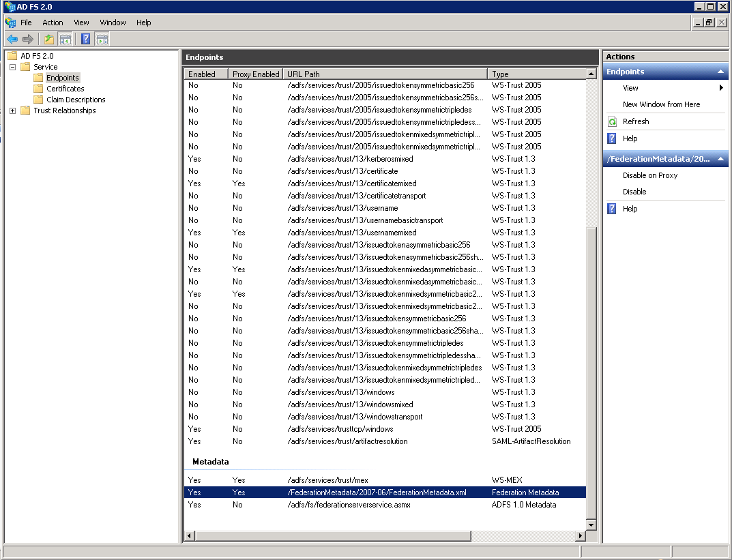The width and height of the screenshot is (732, 560).
Task: Click Disable on Proxy action
Action: point(649,175)
